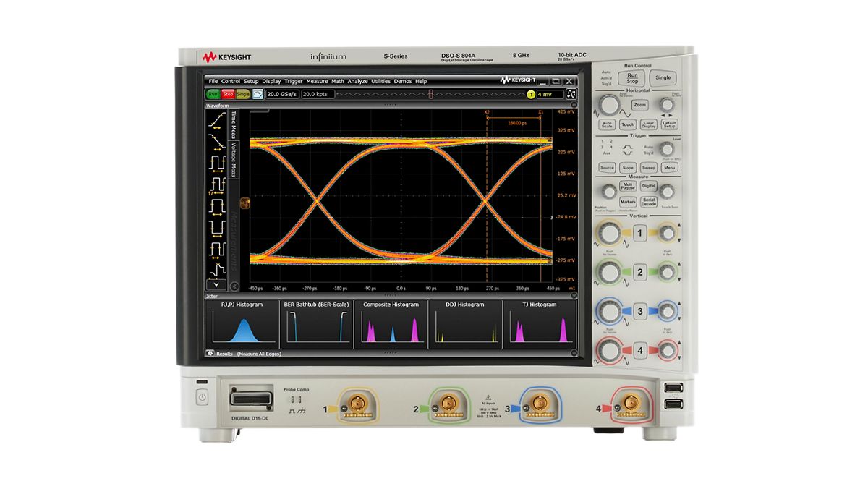This screenshot has width=868, height=489.
Task: Switch to the Time Meas tab
Action: click(234, 124)
